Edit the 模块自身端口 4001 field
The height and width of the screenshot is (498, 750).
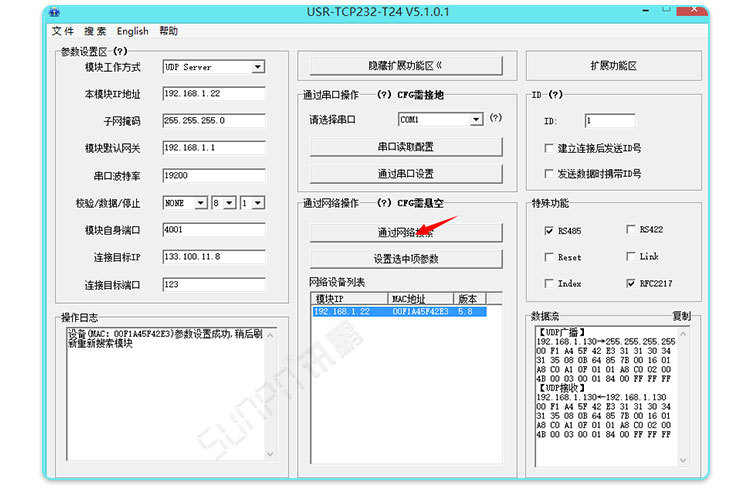214,230
